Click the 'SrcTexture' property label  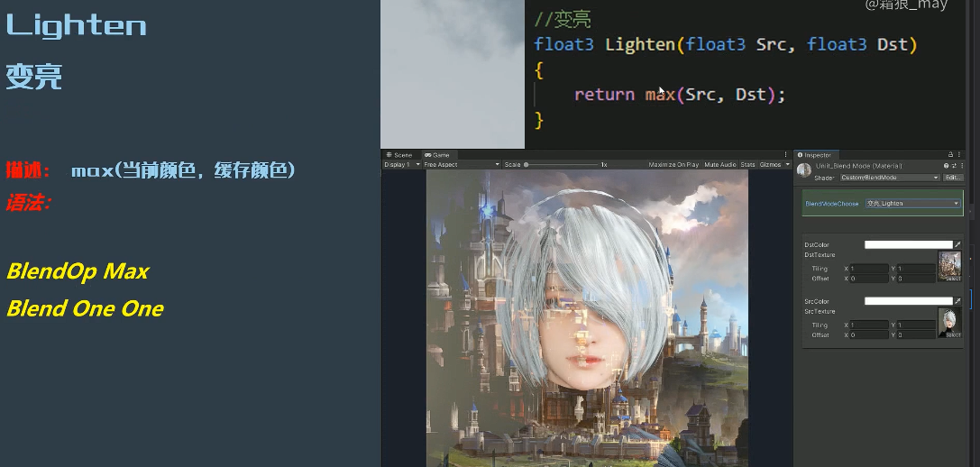[x=820, y=311]
